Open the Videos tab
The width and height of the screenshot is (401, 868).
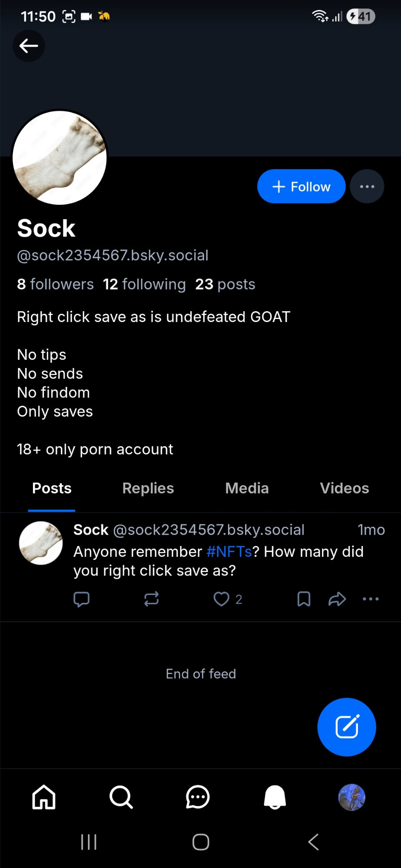pos(344,488)
